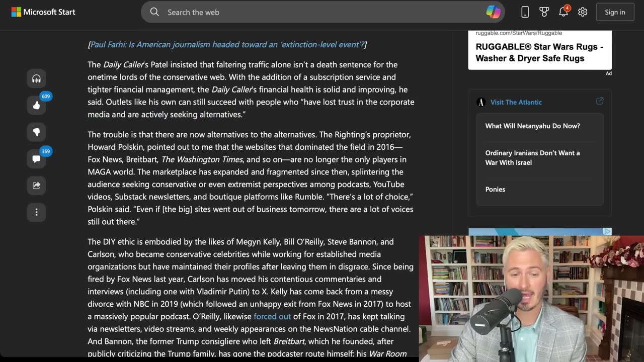
Task: Open the mobile phone icon in header
Action: (x=525, y=12)
